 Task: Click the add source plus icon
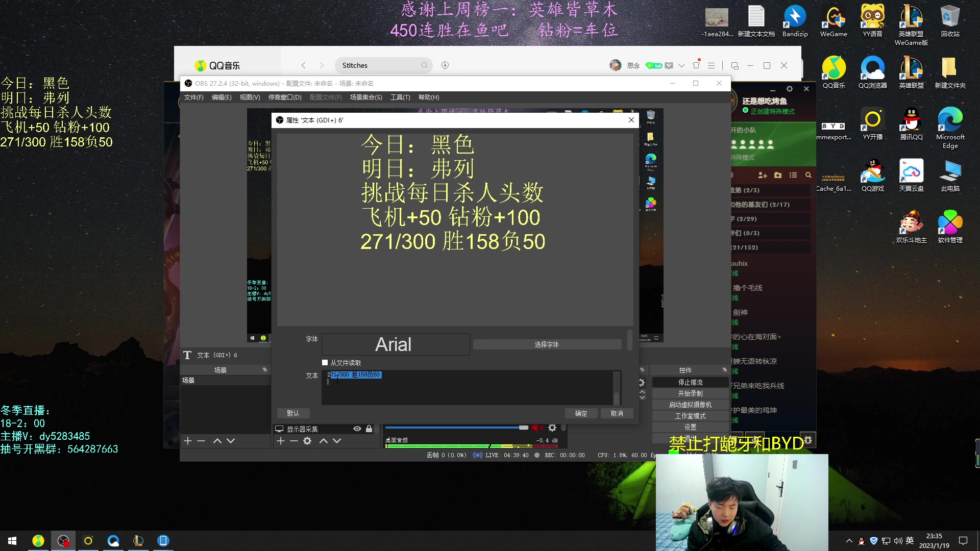tap(280, 441)
